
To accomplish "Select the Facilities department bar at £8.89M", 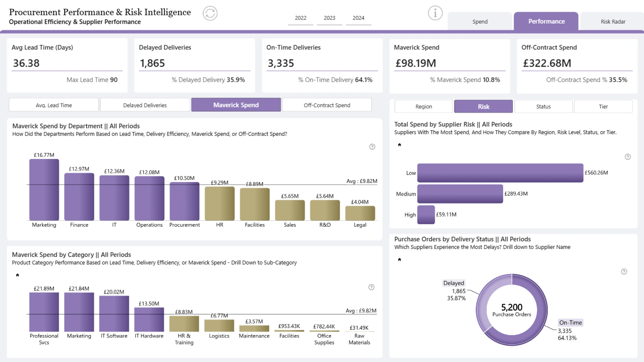I will (255, 204).
